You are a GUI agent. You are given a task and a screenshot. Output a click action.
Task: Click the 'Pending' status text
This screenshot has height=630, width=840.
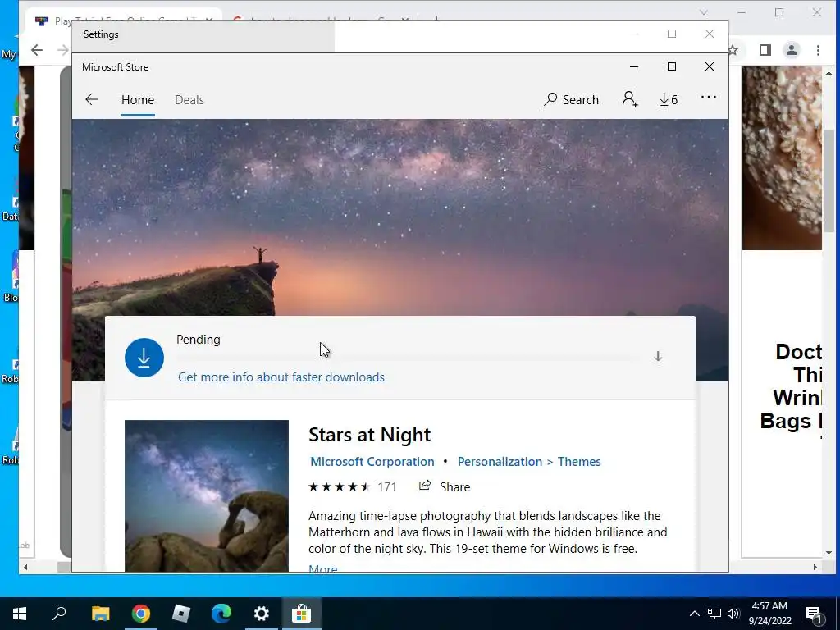pos(199,340)
